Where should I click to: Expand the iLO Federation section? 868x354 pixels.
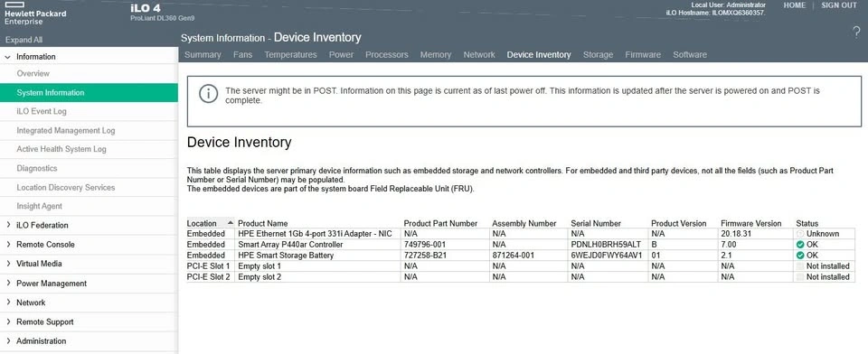(x=8, y=225)
